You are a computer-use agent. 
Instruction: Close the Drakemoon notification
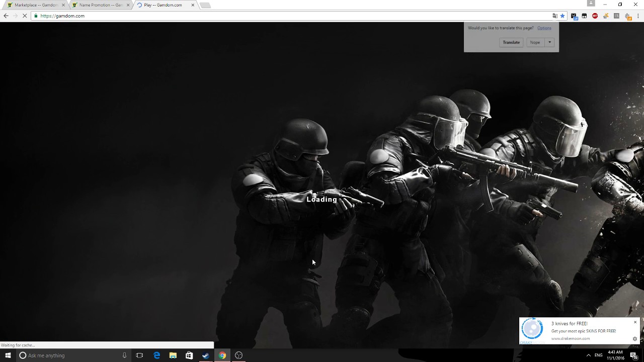tap(635, 322)
